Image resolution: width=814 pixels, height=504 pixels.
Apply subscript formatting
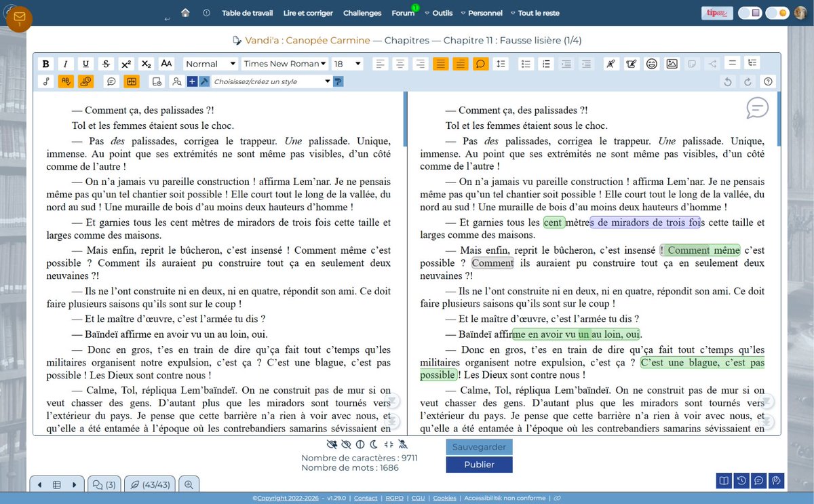(x=147, y=64)
